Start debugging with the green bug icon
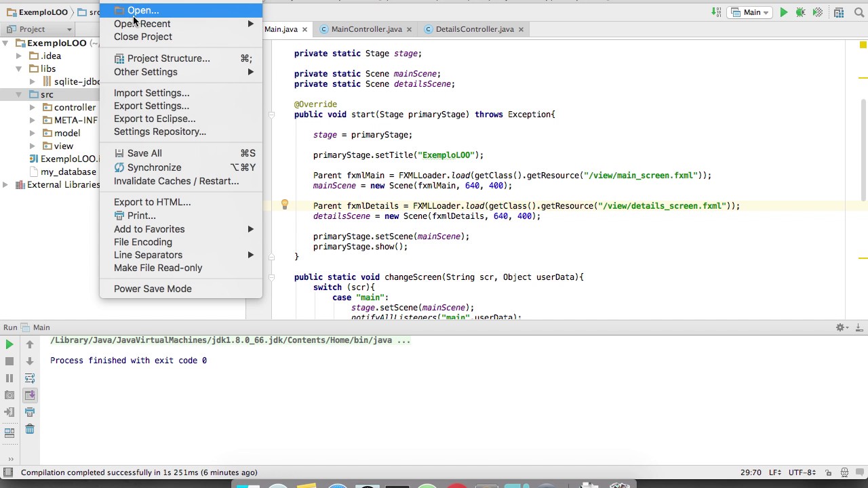Image resolution: width=868 pixels, height=488 pixels. tap(801, 12)
